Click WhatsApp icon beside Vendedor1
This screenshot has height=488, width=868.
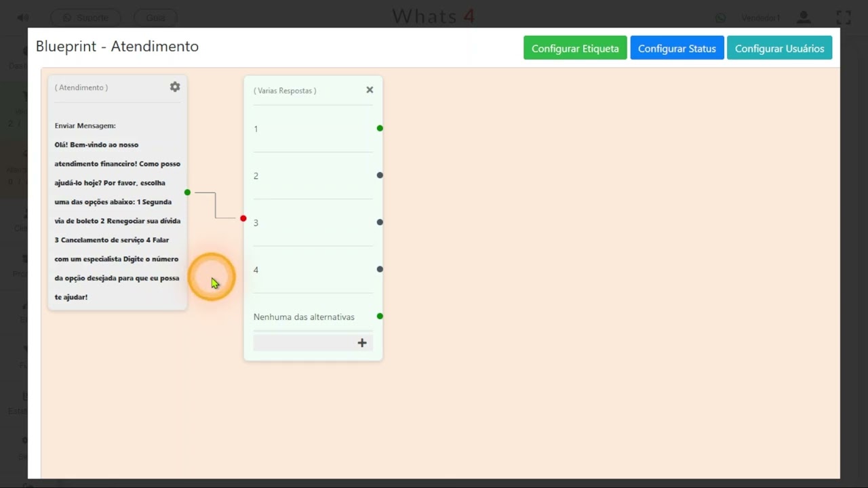[720, 18]
